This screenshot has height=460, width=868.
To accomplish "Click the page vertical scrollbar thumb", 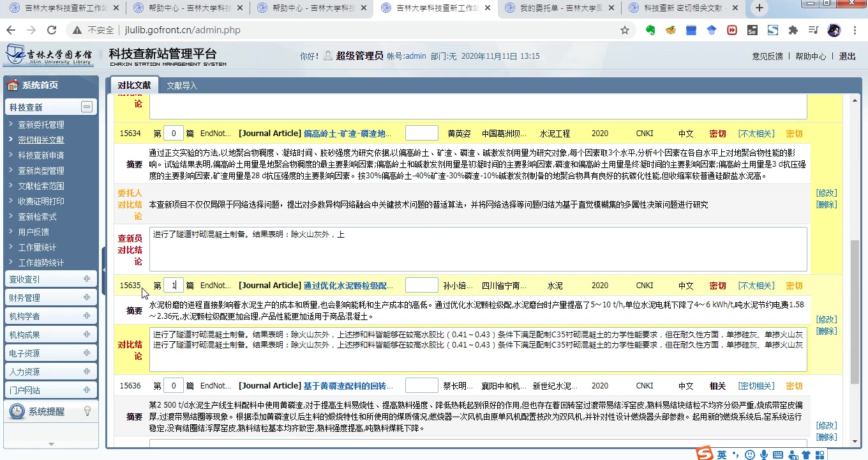I will pos(855,312).
